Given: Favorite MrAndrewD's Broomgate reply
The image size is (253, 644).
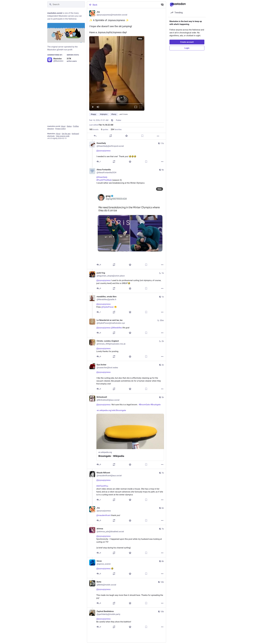Looking at the screenshot, I should pyautogui.click(x=130, y=464).
